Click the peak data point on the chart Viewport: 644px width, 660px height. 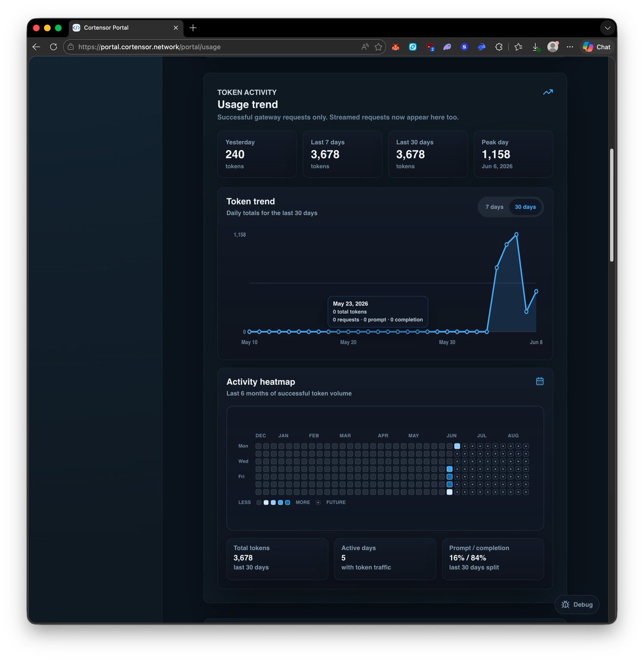[x=516, y=234]
